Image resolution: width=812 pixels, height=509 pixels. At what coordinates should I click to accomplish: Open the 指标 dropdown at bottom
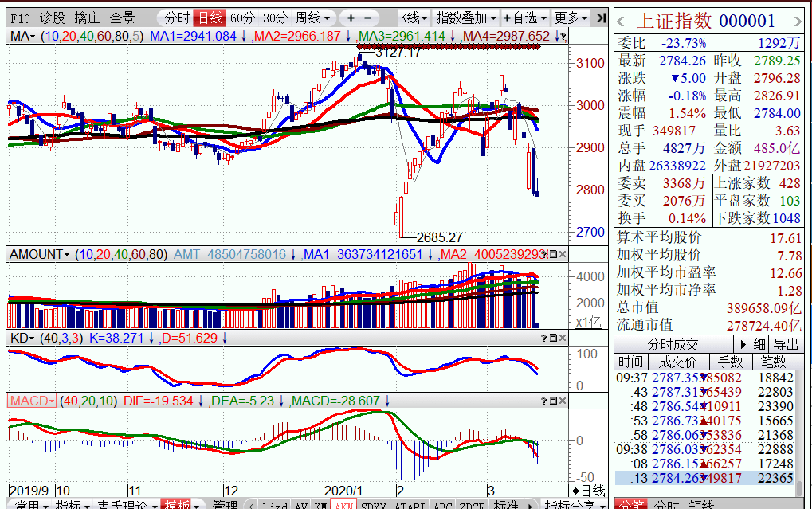point(73,504)
